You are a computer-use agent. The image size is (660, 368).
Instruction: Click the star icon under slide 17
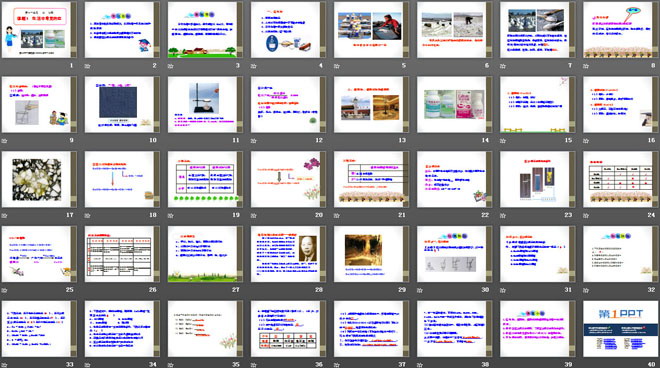(x=5, y=216)
